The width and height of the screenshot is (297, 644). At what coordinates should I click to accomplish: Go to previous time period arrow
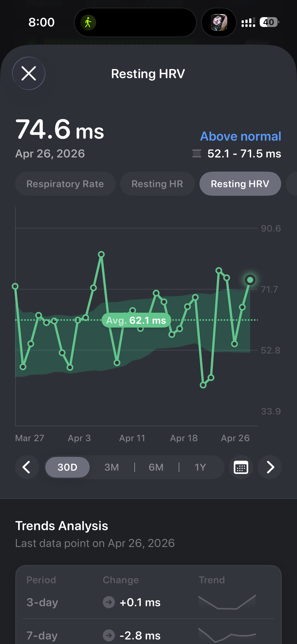point(27,467)
